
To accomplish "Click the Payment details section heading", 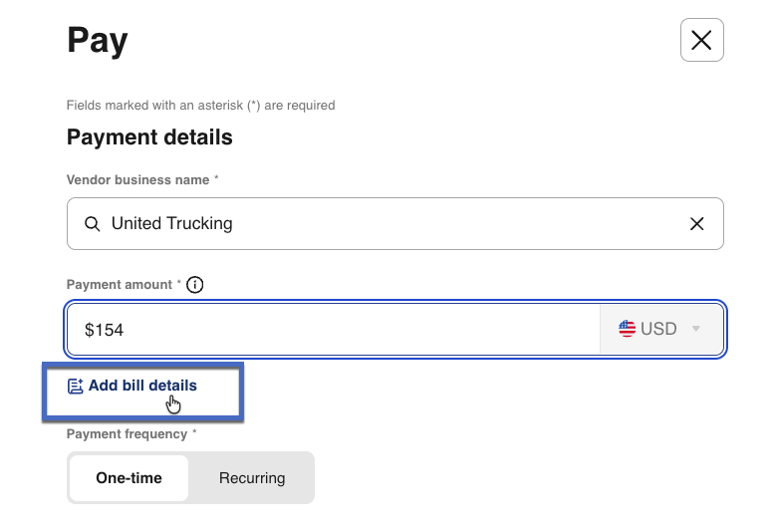I will click(149, 137).
